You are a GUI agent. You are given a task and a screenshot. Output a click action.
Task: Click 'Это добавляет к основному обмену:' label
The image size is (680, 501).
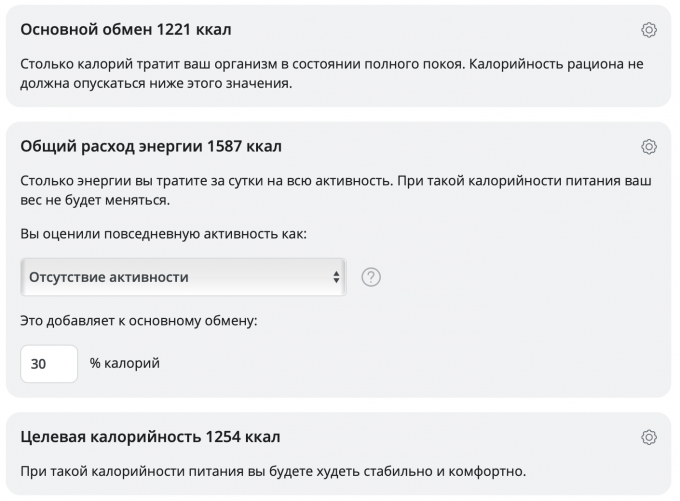tap(139, 321)
